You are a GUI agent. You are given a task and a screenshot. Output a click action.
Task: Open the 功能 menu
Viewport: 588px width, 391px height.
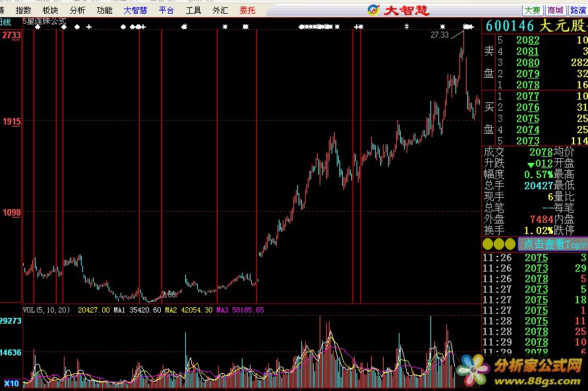(x=104, y=10)
